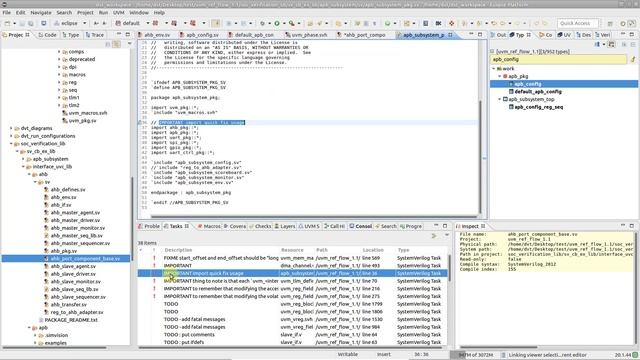
Task: Open the Navigate menu
Action: 41,13
